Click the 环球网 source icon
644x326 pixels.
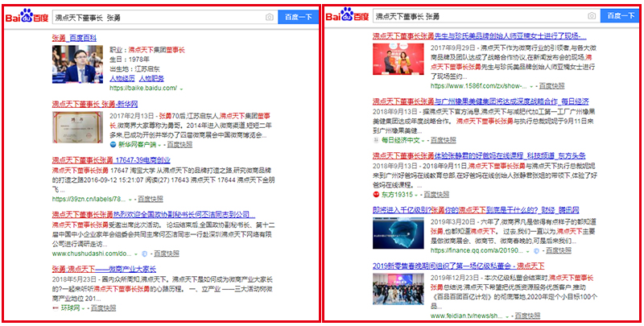pos(55,307)
